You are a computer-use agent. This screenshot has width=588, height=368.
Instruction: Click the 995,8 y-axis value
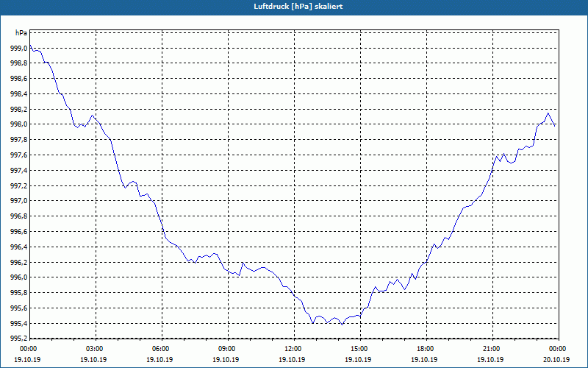pyautogui.click(x=18, y=293)
